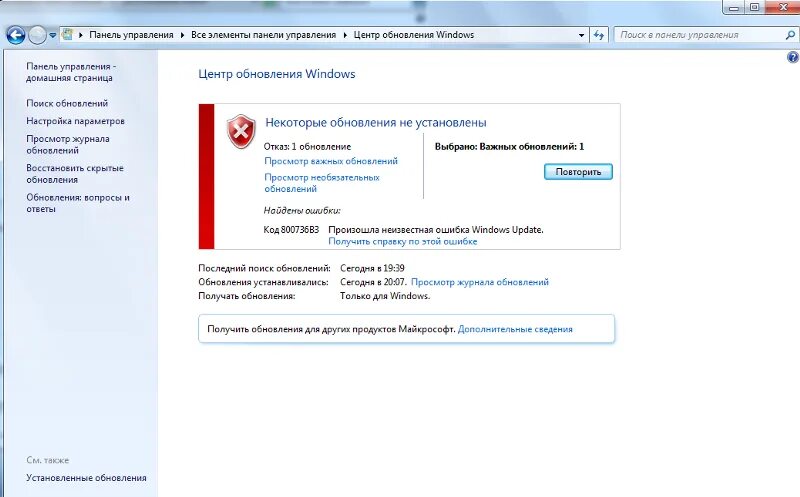The height and width of the screenshot is (497, 800).
Task: Click 'Просмотр важных обновлений' link
Action: tap(331, 161)
